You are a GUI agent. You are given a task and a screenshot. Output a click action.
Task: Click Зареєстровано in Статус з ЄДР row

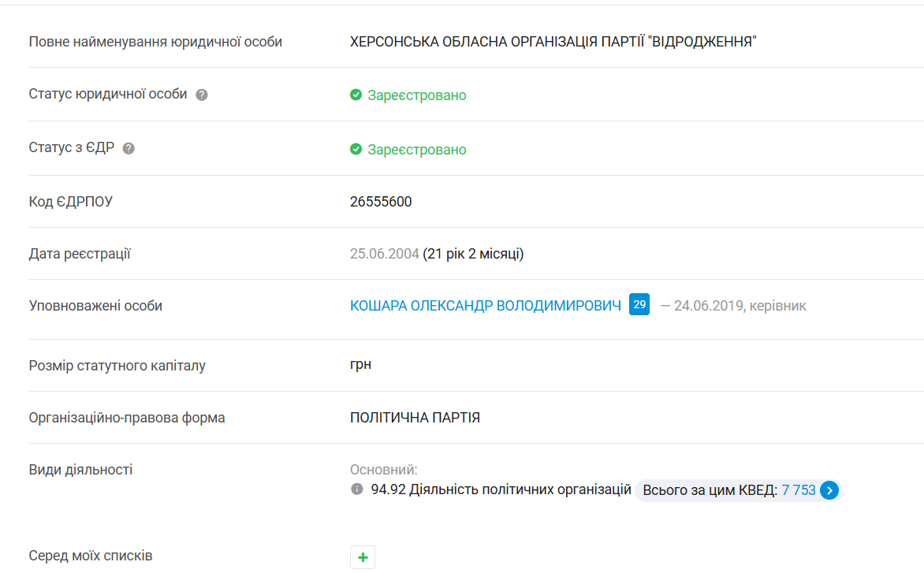tap(416, 150)
